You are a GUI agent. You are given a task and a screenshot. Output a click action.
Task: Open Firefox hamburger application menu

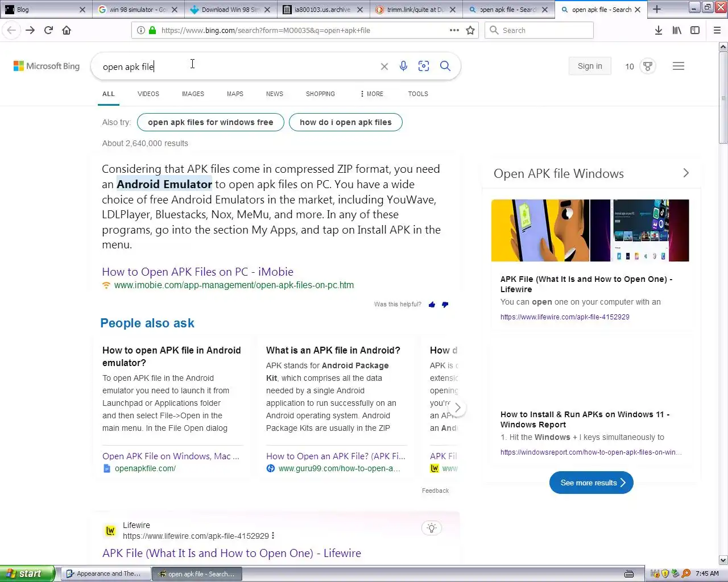click(x=717, y=30)
